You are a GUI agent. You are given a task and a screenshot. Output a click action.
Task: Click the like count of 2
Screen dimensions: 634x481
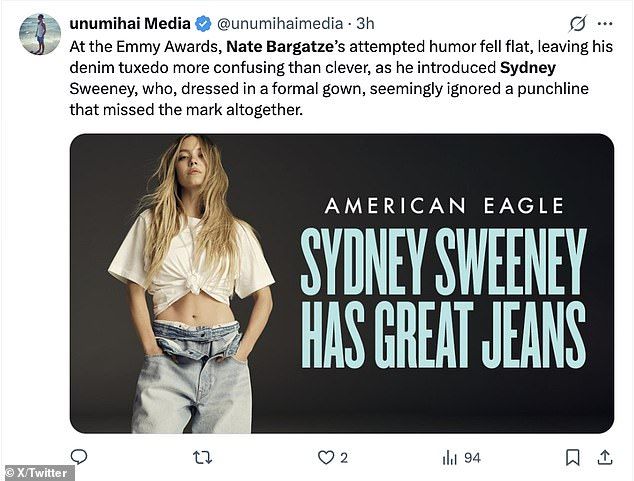(343, 457)
